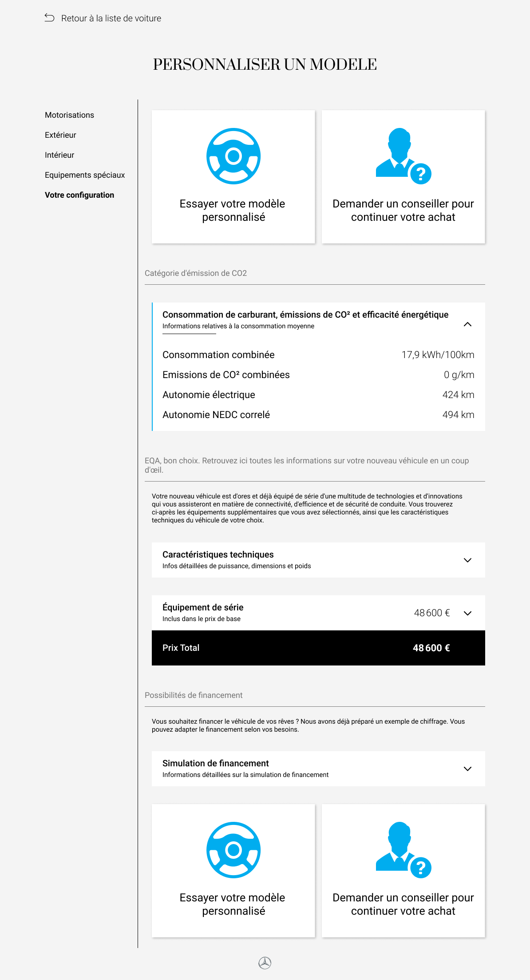Go to the Extérieur step
The height and width of the screenshot is (980, 530).
point(60,135)
